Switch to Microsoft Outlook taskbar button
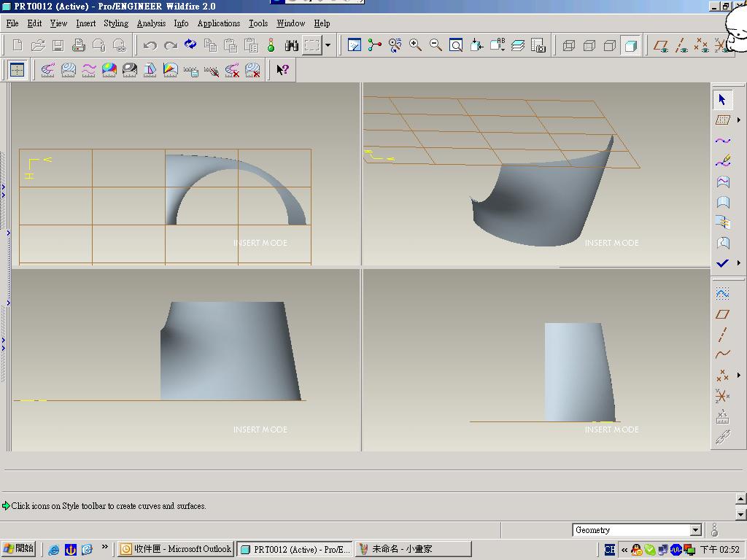This screenshot has height=560, width=747. pos(176,549)
